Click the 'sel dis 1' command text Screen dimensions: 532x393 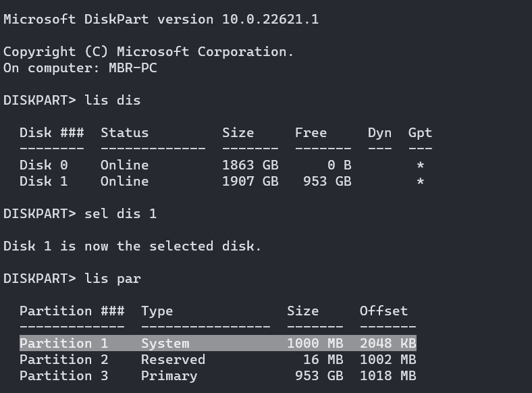pyautogui.click(x=120, y=214)
